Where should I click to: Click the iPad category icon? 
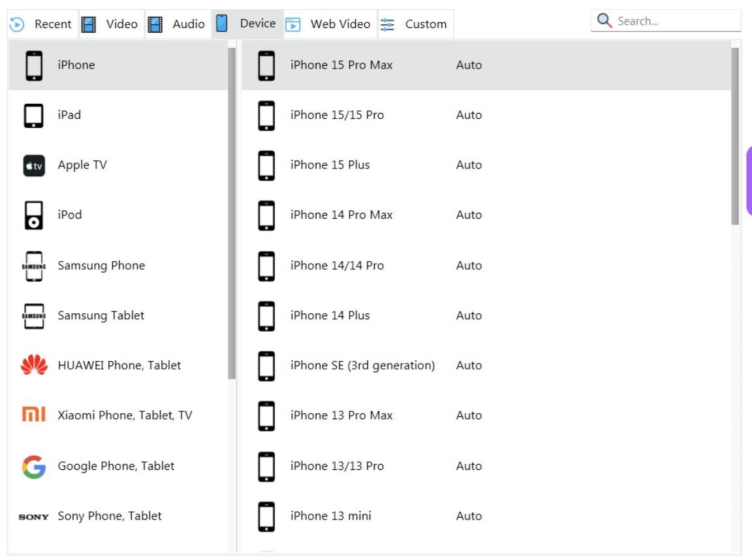pyautogui.click(x=33, y=116)
